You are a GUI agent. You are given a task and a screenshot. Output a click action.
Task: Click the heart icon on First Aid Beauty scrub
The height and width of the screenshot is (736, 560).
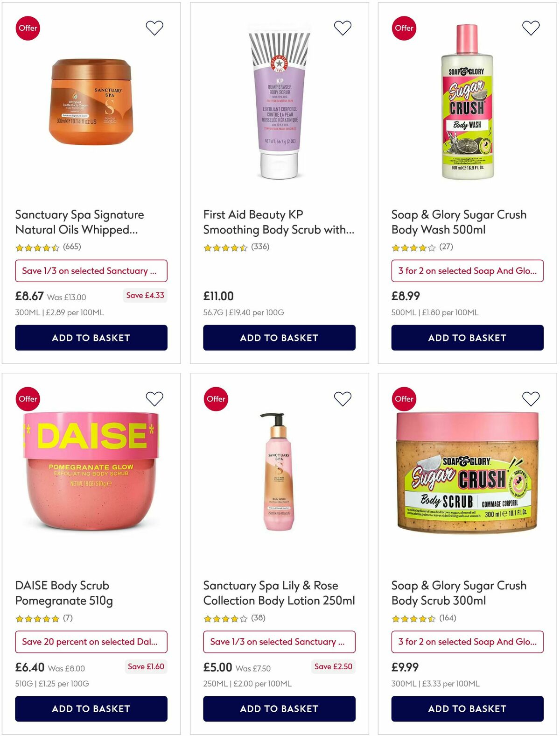point(343,28)
